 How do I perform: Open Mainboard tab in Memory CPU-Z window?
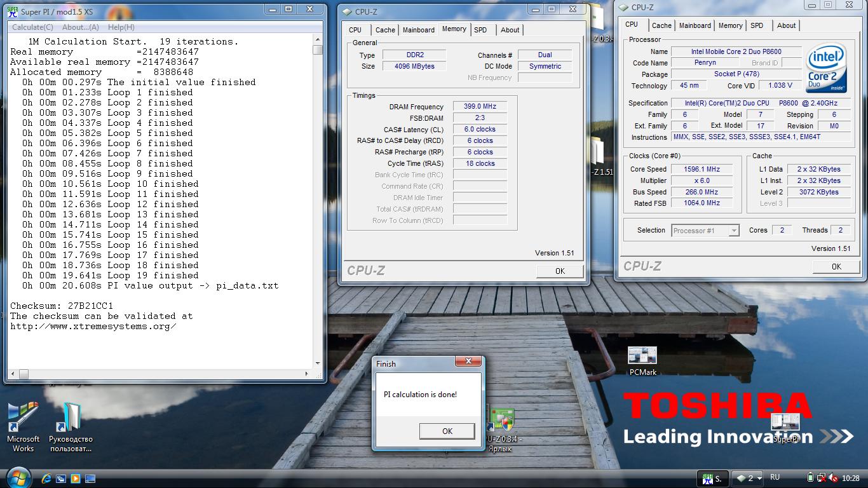click(x=419, y=30)
